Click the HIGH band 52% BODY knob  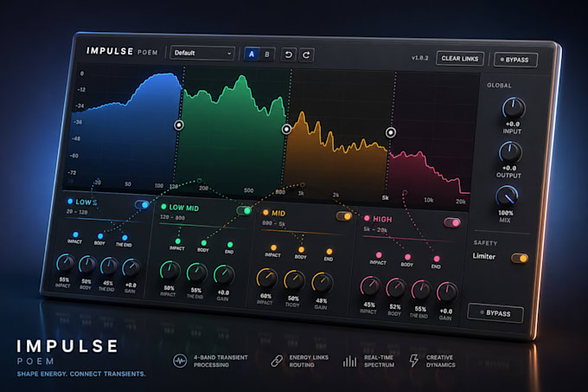[396, 288]
